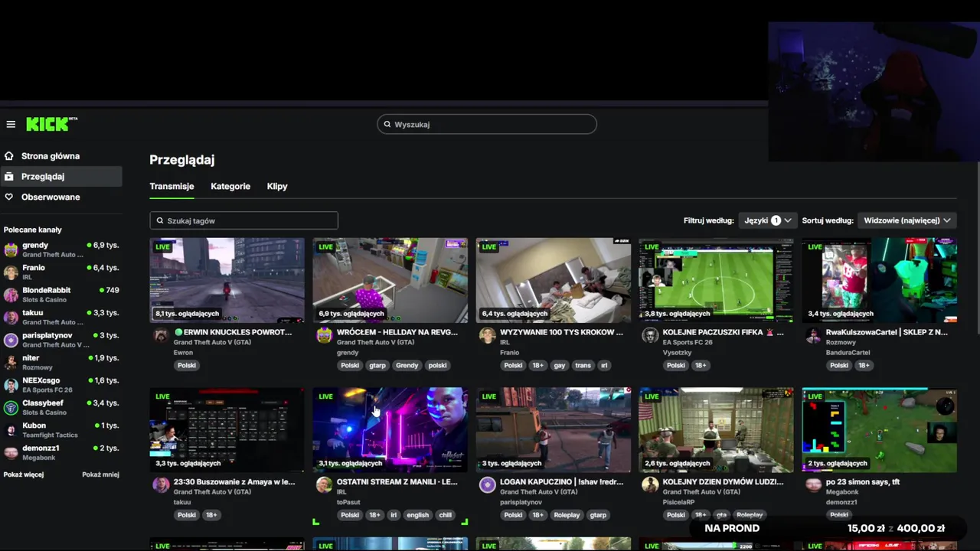Click takuu's avatar in sidebar
The image size is (980, 551).
(x=11, y=318)
